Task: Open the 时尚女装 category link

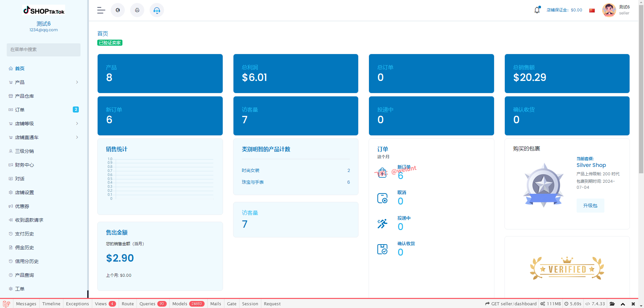Action: (x=251, y=171)
